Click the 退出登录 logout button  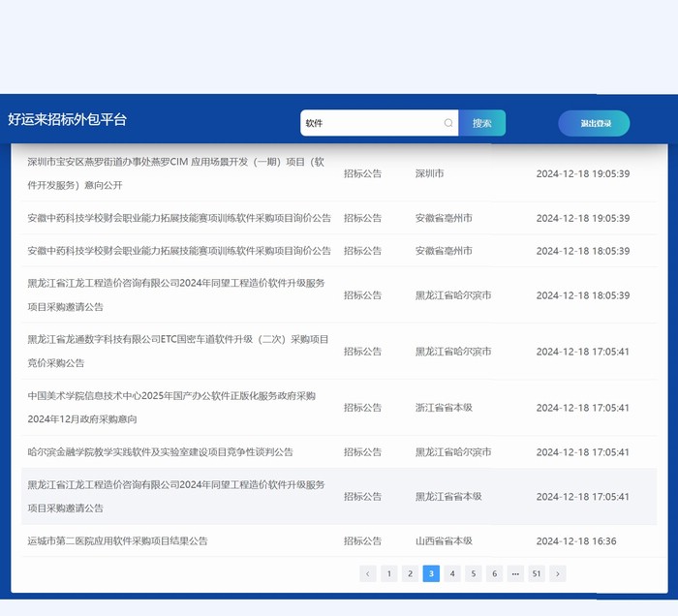click(594, 123)
